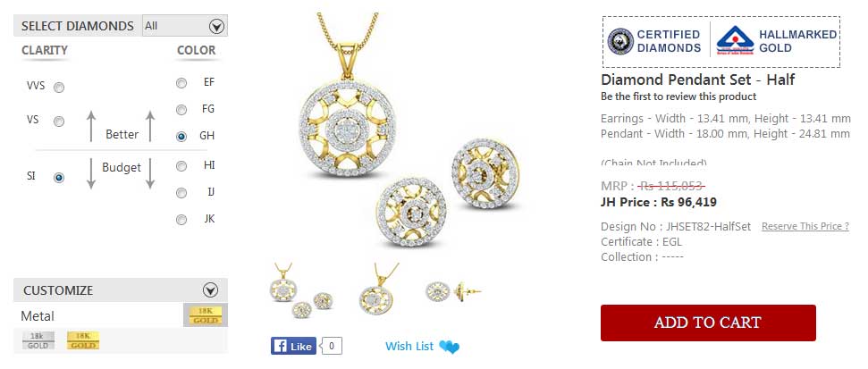Click the Hallmarked Gold BIS logo
Image resolution: width=868 pixels, height=369 pixels.
point(735,40)
